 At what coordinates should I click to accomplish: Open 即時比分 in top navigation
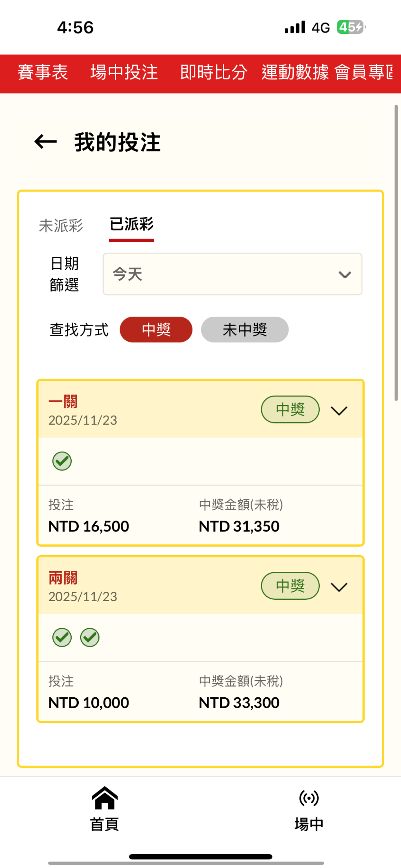213,72
